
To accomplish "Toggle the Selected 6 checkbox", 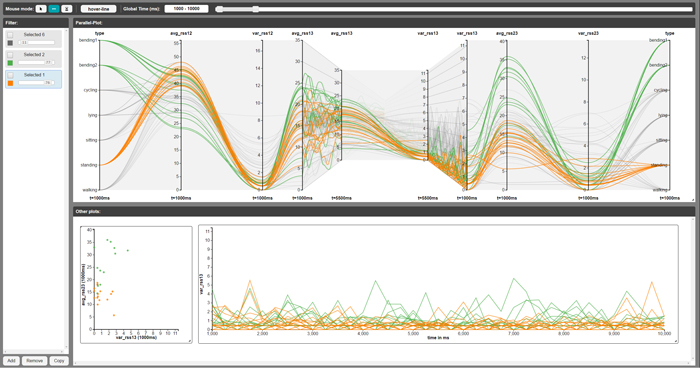I will click(10, 35).
